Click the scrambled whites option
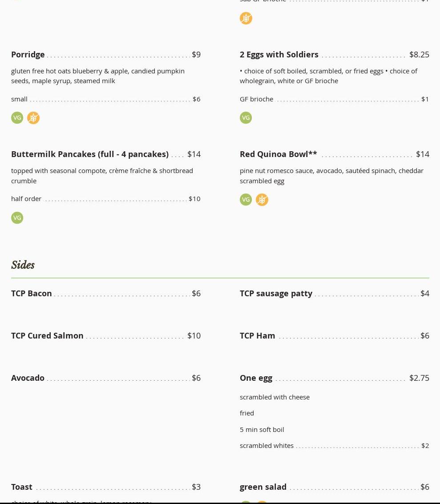The width and height of the screenshot is (440, 504). [266, 445]
